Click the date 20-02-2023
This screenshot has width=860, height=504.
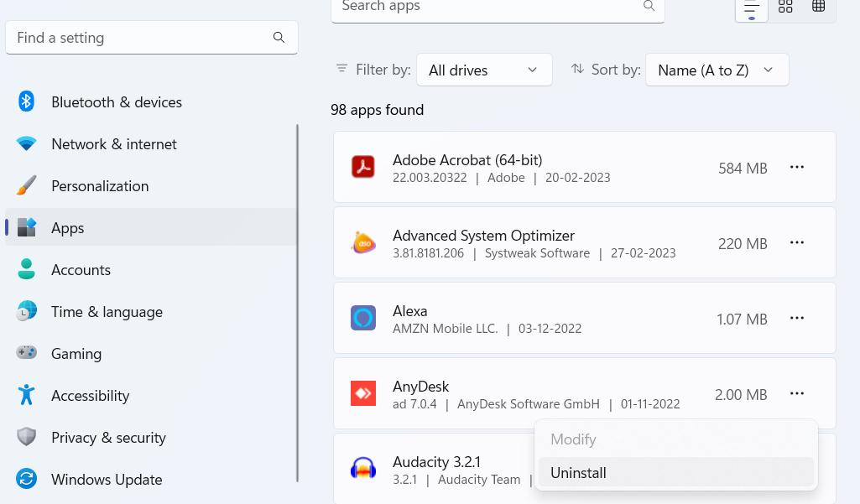577,178
